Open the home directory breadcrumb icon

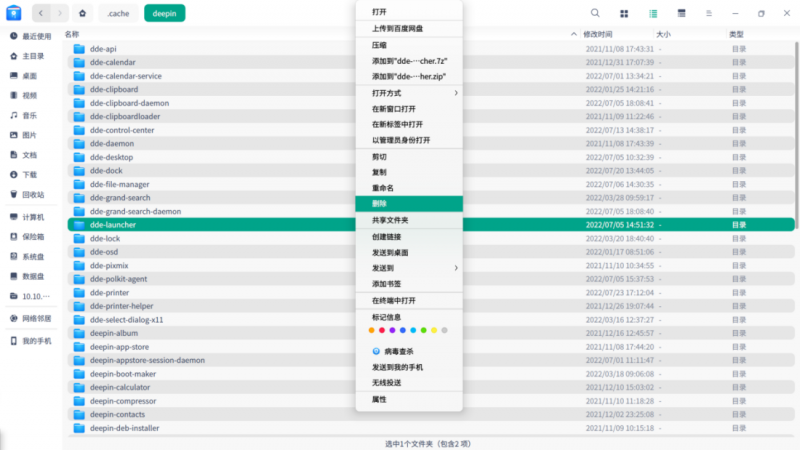82,13
